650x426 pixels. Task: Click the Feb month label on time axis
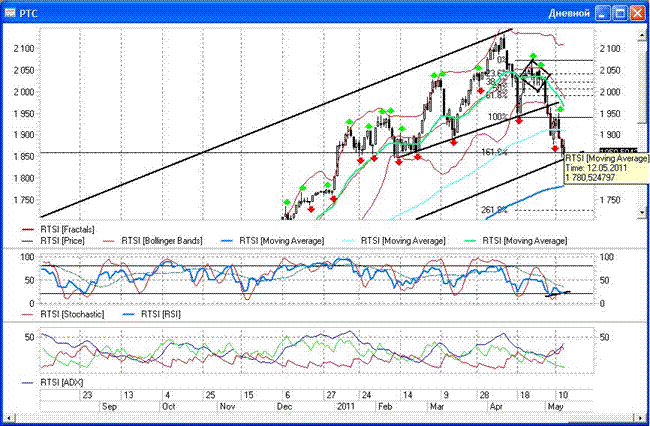(x=385, y=406)
